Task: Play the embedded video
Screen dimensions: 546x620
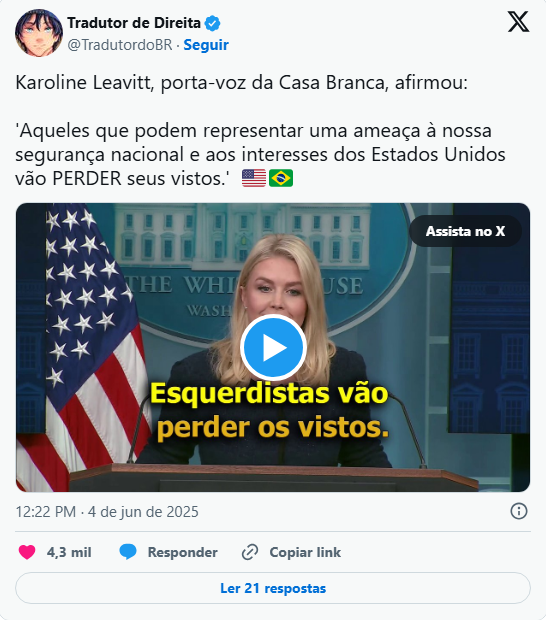Action: [273, 348]
